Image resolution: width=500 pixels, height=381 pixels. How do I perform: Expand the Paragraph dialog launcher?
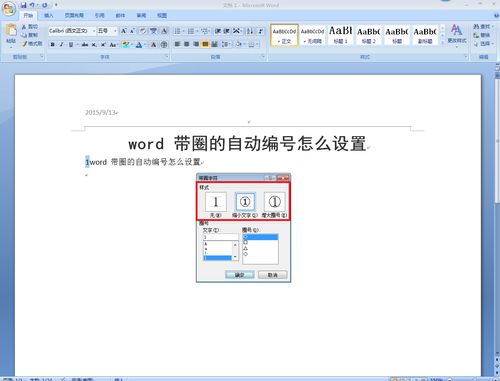point(263,57)
